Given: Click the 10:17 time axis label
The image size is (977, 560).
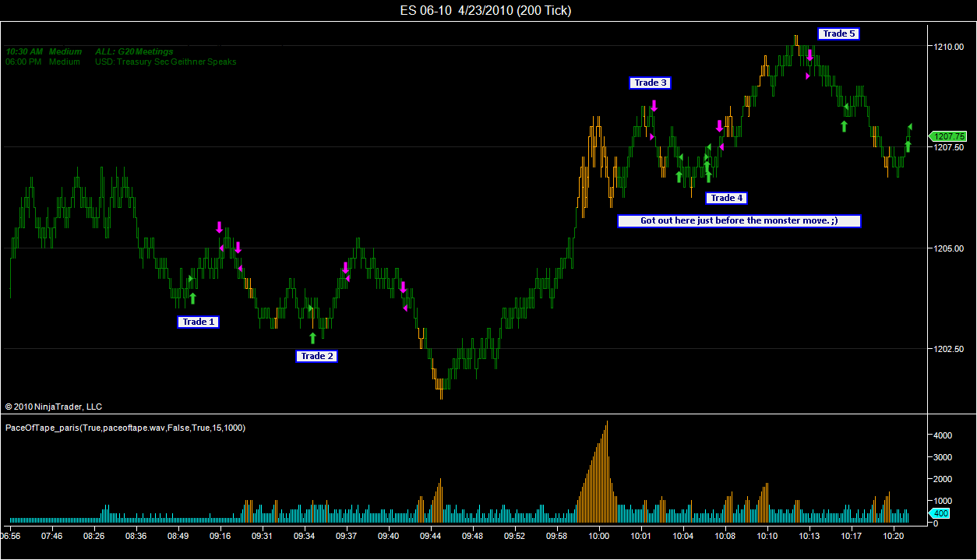Looking at the screenshot, I should 852,536.
